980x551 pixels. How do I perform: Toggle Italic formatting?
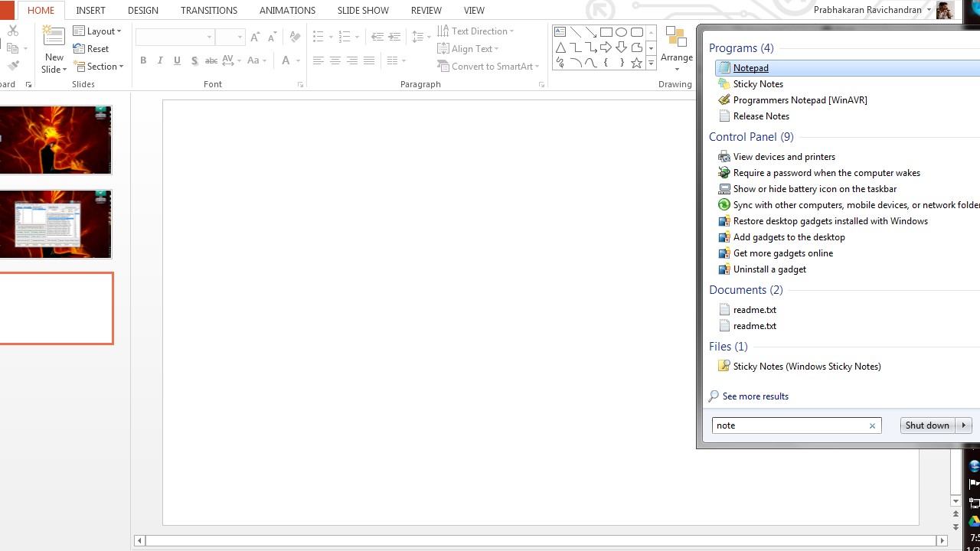click(160, 61)
